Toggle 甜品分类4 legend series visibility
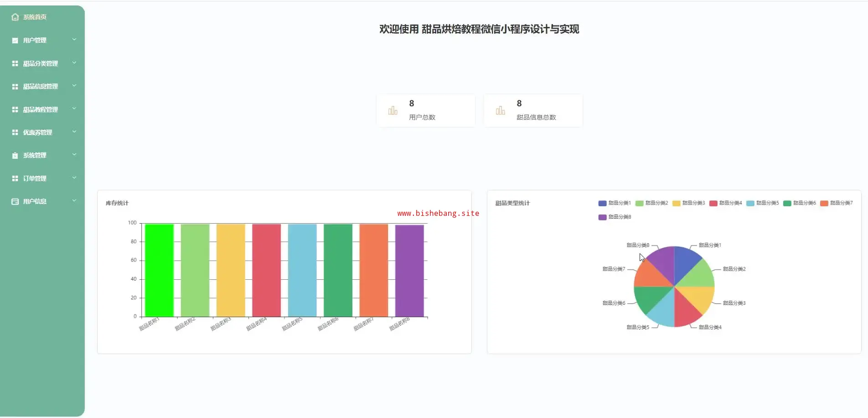 (x=725, y=203)
